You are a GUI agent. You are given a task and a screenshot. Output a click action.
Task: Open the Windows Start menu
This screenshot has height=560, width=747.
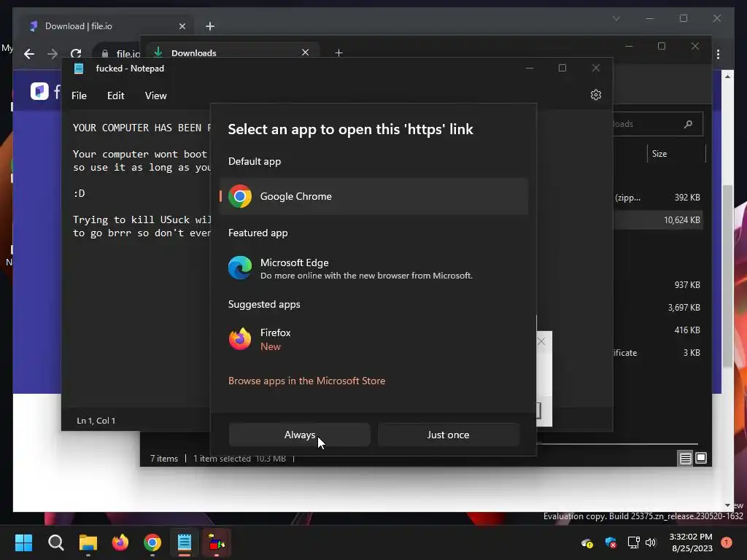[23, 542]
